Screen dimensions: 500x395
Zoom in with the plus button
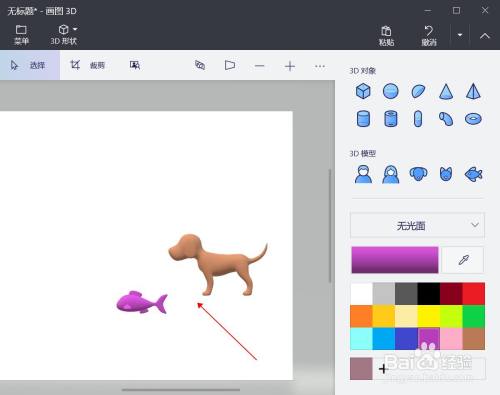point(290,66)
